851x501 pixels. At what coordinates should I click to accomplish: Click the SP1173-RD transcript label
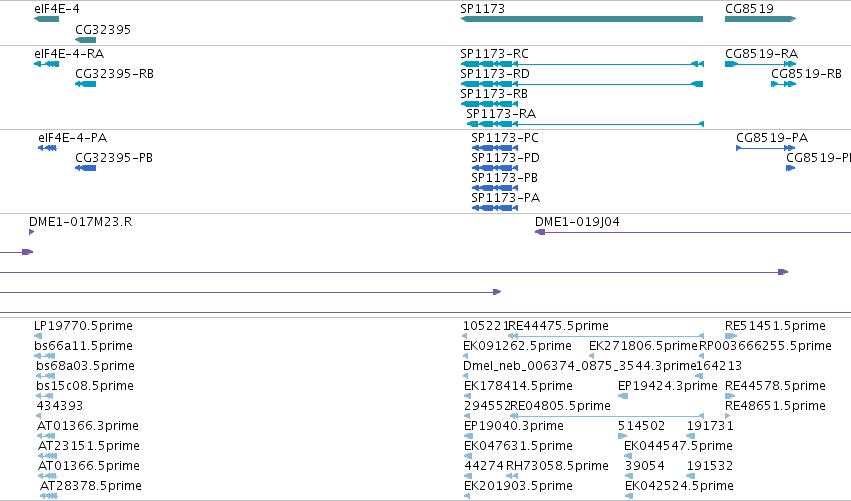tap(495, 74)
